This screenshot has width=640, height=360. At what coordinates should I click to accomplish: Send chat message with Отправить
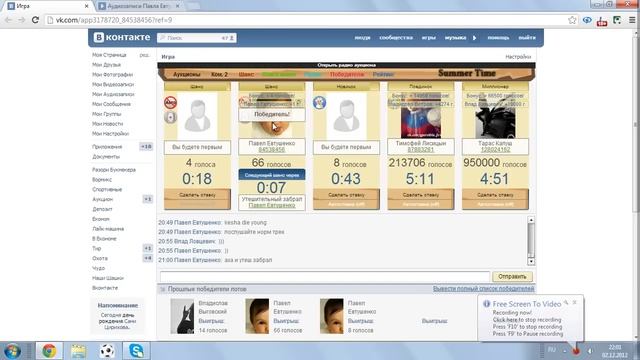click(x=512, y=276)
